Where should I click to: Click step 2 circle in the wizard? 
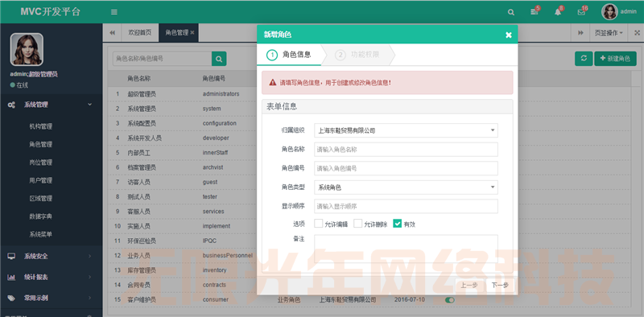pyautogui.click(x=340, y=55)
